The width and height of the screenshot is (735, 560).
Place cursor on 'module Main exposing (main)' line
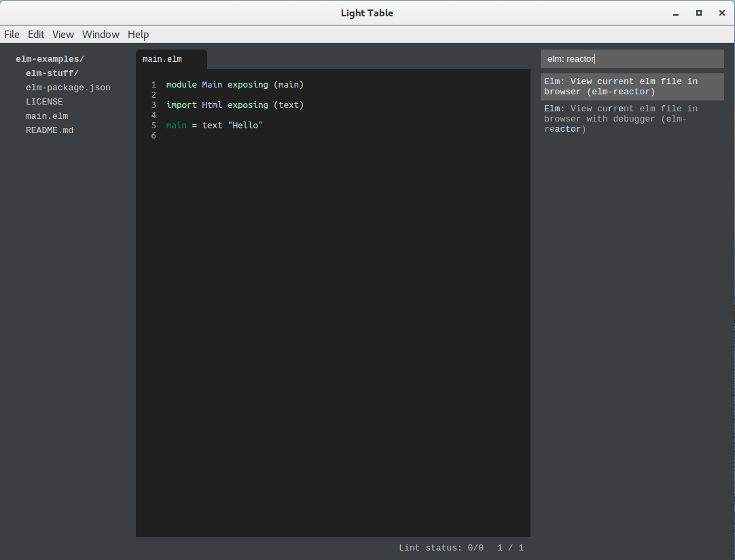tap(235, 85)
